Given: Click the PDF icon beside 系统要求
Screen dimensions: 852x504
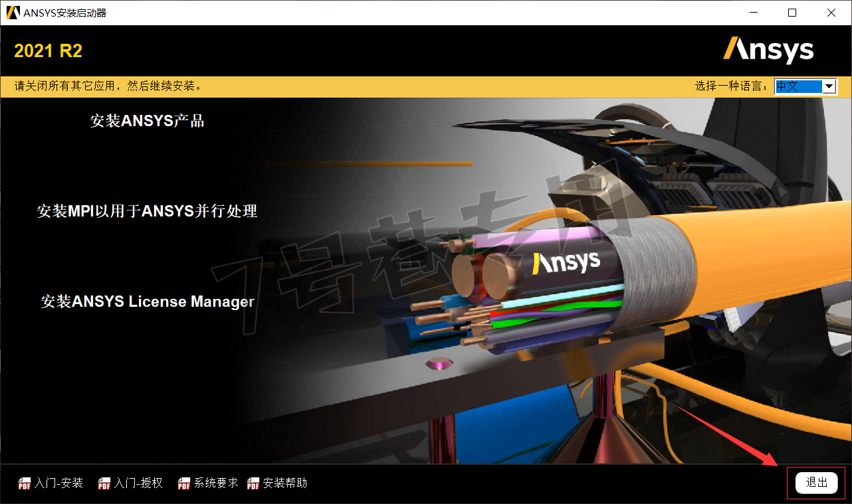Looking at the screenshot, I should (184, 483).
